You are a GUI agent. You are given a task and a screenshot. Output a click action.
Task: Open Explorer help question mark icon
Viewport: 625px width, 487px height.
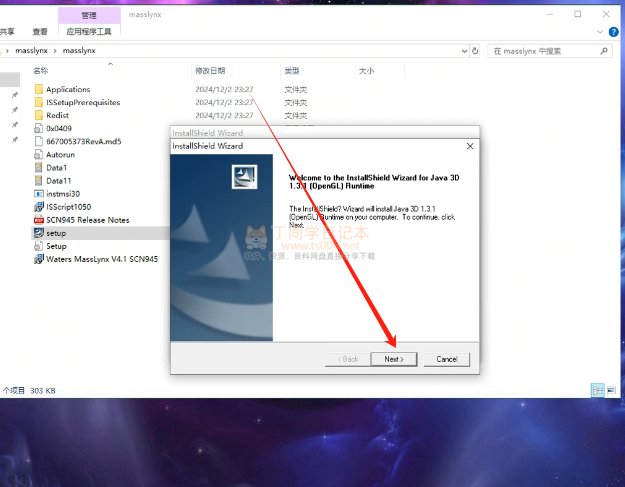coord(614,31)
